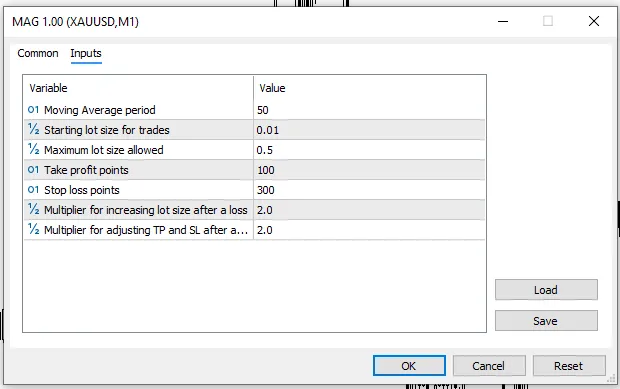Edit Moving Average period value 50
The image size is (620, 389).
click(x=369, y=110)
